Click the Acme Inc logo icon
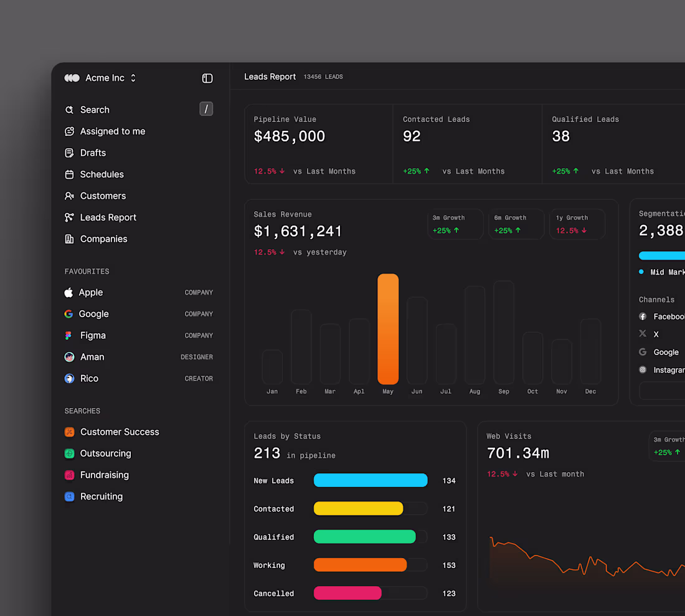This screenshot has width=685, height=616. 72,78
